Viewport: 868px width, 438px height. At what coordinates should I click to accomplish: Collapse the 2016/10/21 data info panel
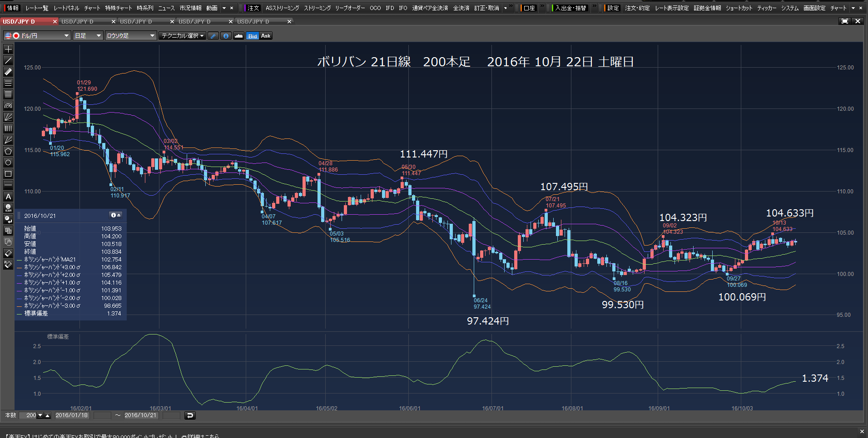click(116, 215)
